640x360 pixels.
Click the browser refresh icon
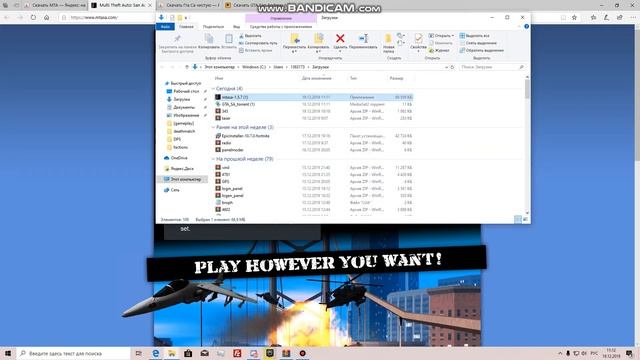(33, 17)
